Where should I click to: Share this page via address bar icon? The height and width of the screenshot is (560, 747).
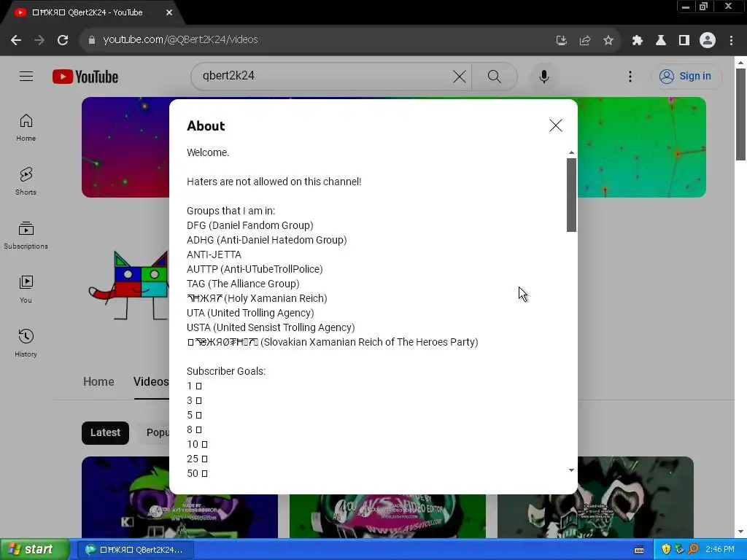point(585,41)
